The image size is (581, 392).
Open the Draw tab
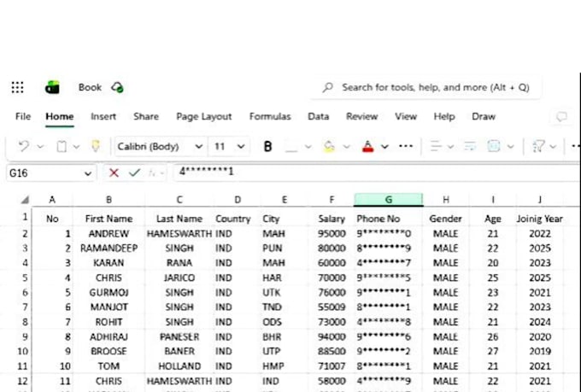pos(484,116)
